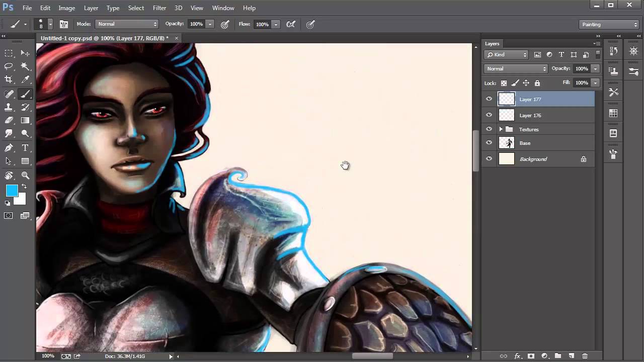Viewport: 644px width, 362px height.
Task: Expand the Textures layer group
Action: click(x=501, y=129)
